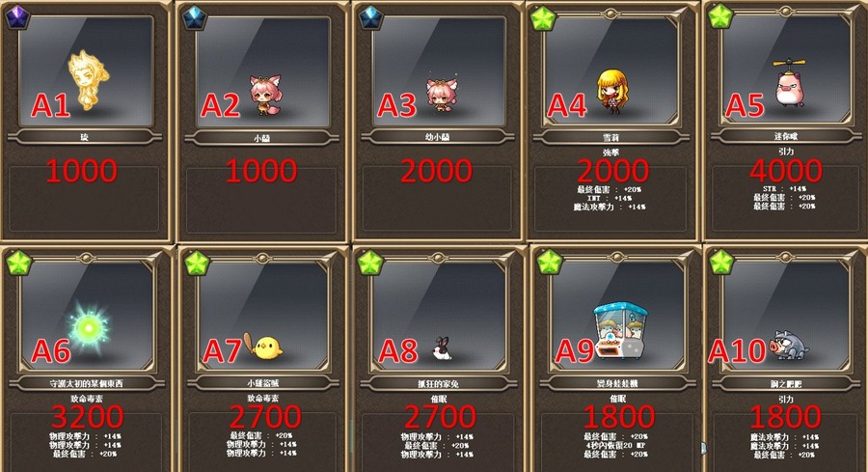Select the pink fox girl in card A2
Viewport: 868px width, 472px height.
tap(266, 95)
